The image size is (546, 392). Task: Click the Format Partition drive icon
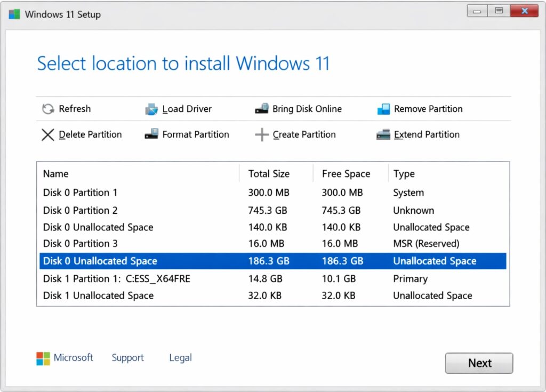(x=151, y=134)
